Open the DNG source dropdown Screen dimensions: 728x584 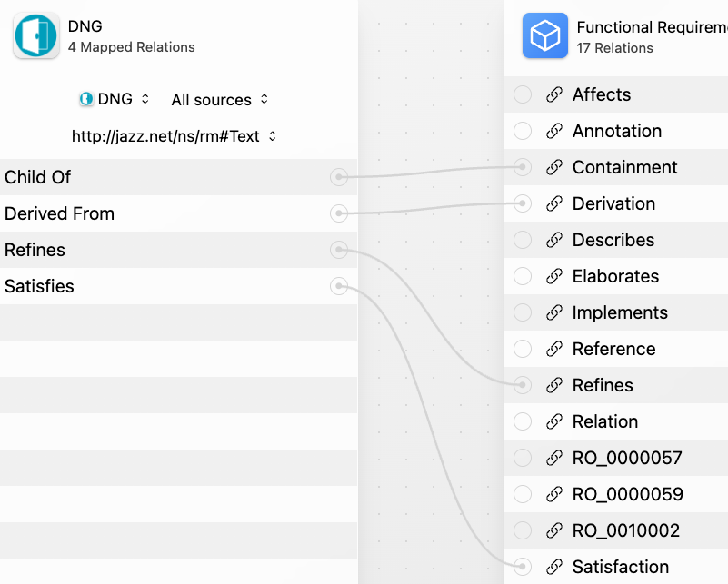(x=115, y=99)
